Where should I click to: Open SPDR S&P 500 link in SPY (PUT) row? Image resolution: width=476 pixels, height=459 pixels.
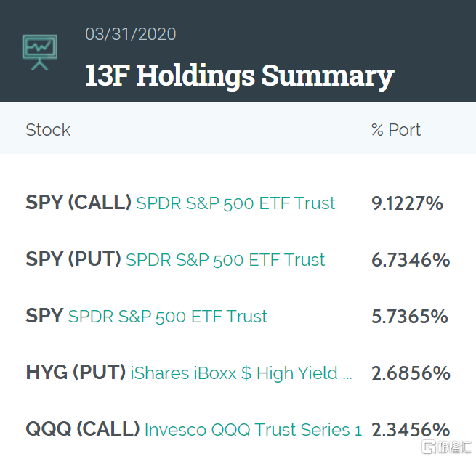point(225,260)
